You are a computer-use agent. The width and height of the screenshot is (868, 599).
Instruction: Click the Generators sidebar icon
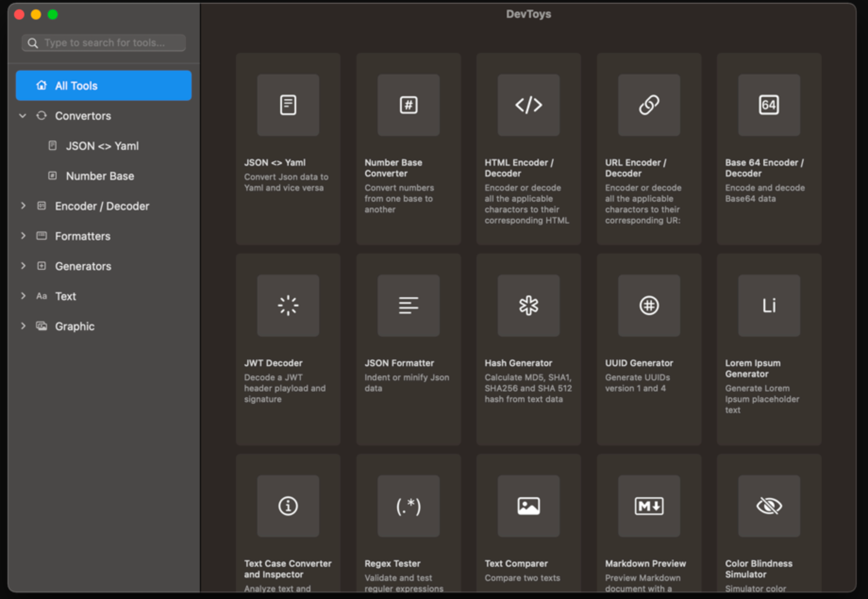pos(42,266)
